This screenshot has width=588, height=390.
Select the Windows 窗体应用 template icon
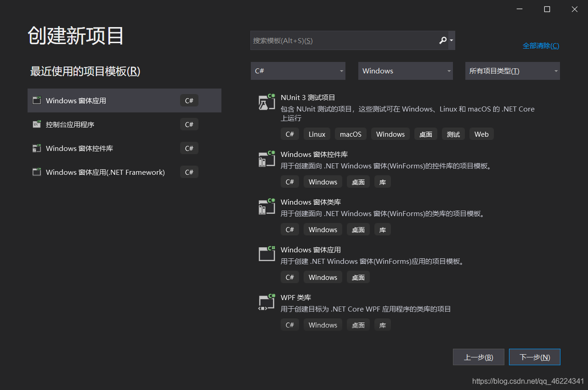pyautogui.click(x=266, y=254)
